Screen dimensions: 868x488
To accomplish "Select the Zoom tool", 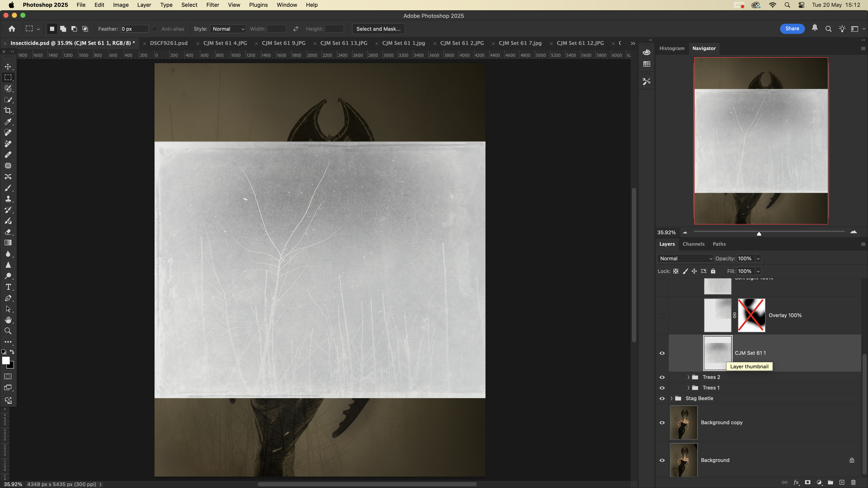I will tap(8, 331).
